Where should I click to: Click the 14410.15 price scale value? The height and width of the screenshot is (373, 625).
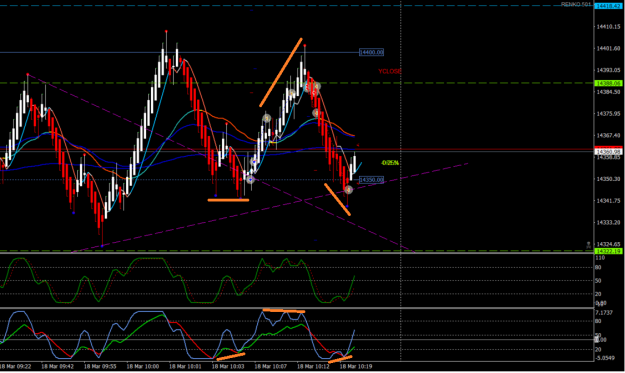coord(608,27)
